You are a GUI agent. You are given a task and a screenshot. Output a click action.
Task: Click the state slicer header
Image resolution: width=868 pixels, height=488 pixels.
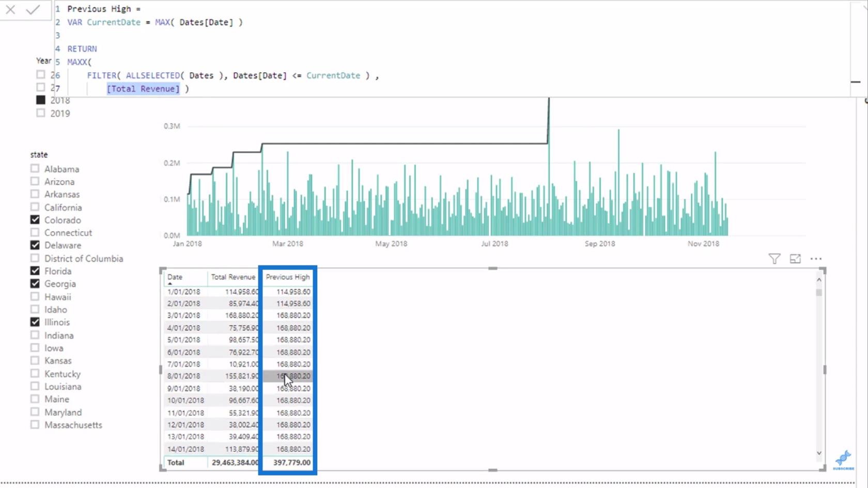pos(39,154)
